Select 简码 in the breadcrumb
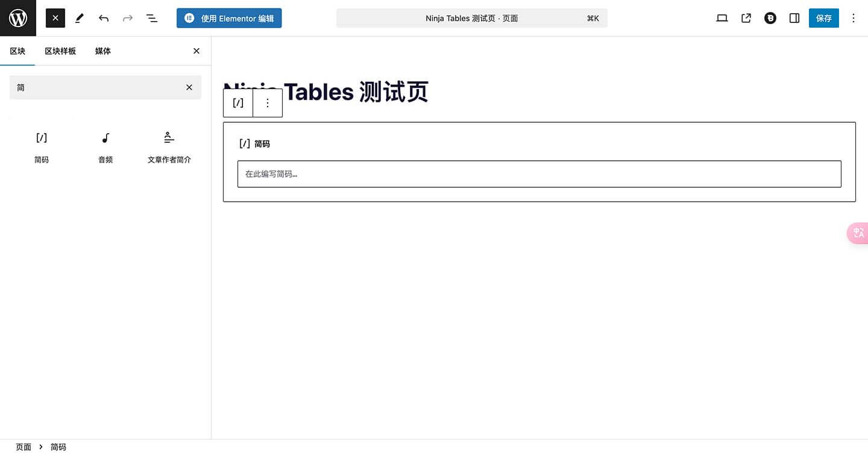 58,447
